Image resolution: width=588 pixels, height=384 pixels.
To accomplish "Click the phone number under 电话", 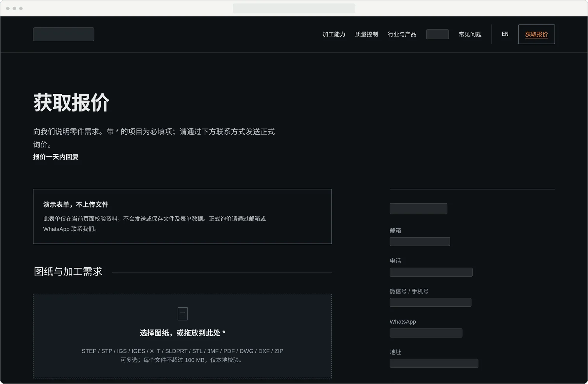I will click(431, 272).
